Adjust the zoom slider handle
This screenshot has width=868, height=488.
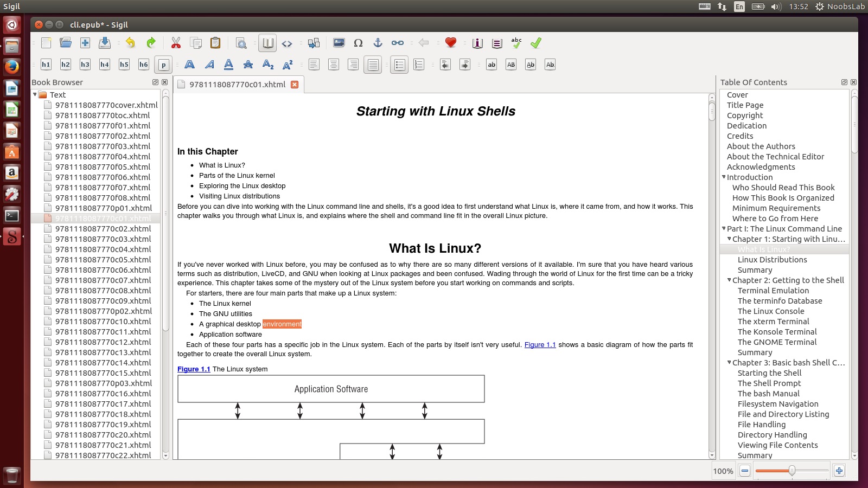[x=792, y=471]
